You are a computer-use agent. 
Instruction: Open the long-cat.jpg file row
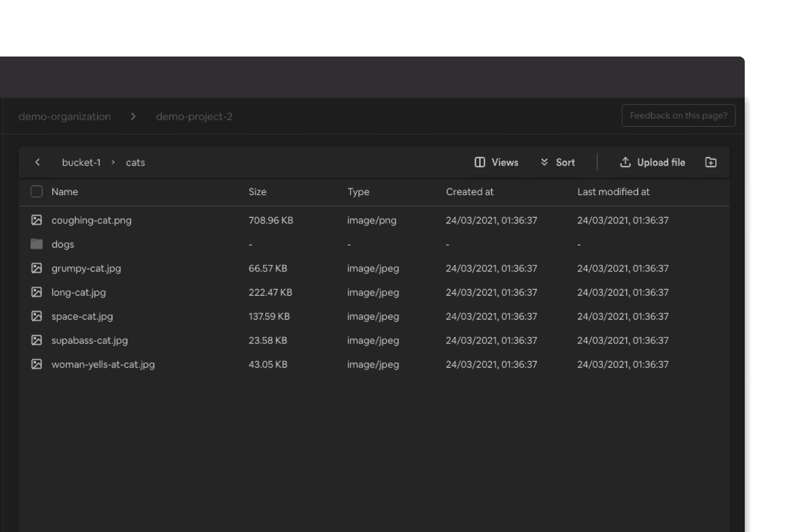tap(78, 292)
